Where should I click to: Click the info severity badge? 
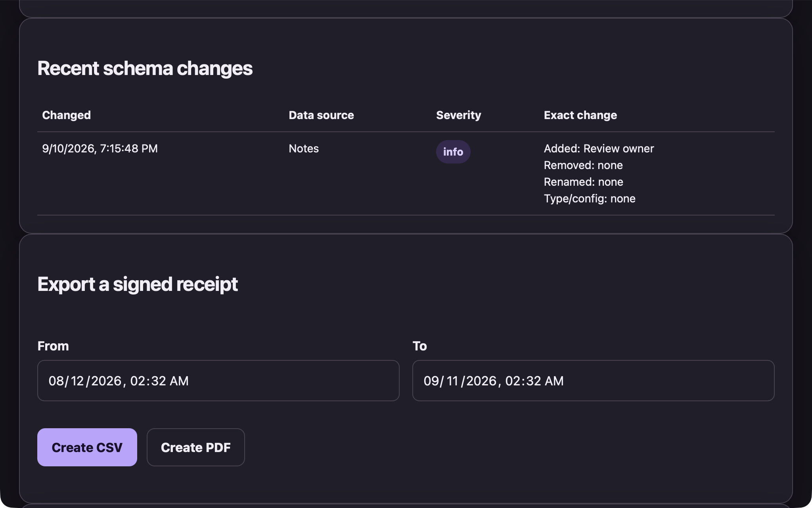[453, 152]
